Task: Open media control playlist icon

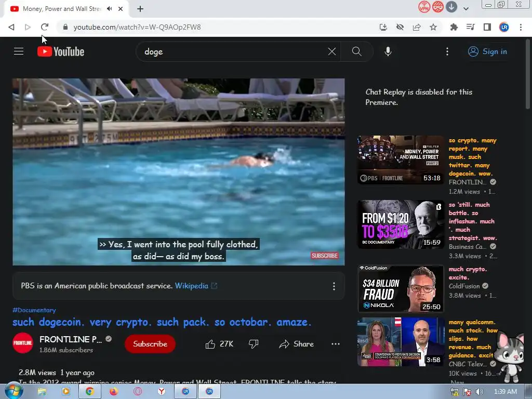Action: [470, 27]
